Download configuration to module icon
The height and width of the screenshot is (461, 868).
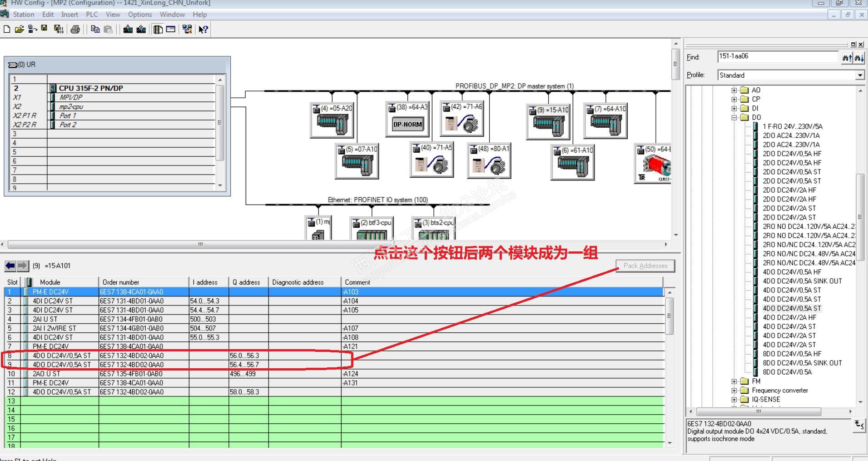[x=128, y=30]
